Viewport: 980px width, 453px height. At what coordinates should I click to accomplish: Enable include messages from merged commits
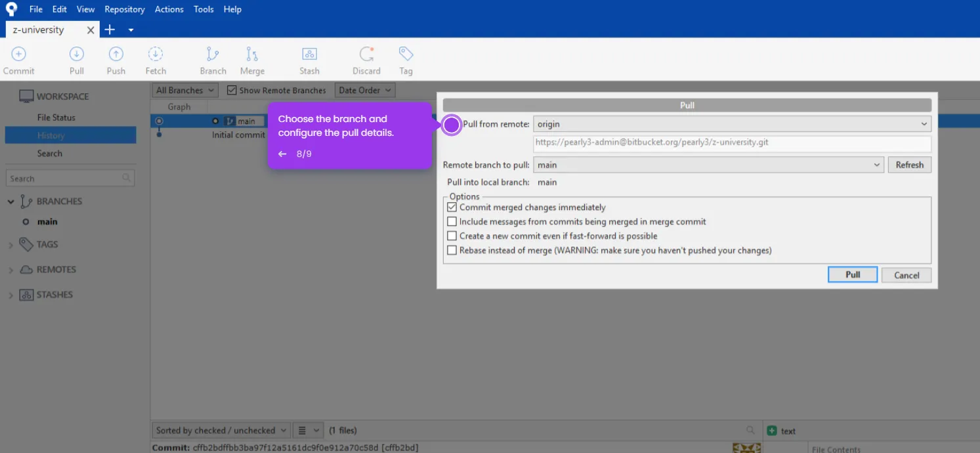tap(452, 221)
